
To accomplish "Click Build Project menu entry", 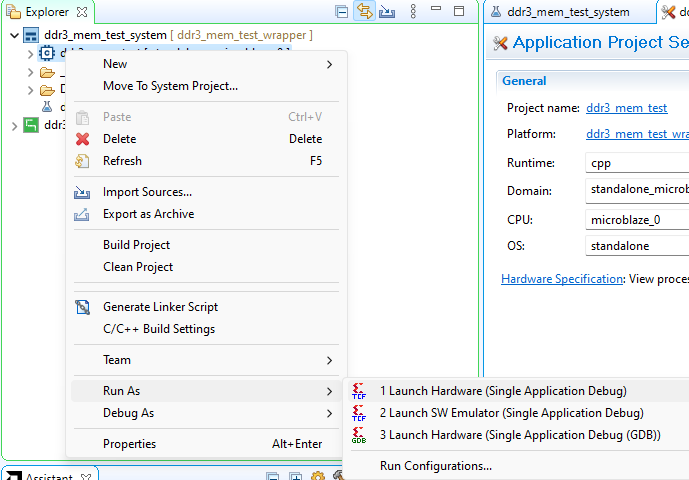I will (136, 245).
